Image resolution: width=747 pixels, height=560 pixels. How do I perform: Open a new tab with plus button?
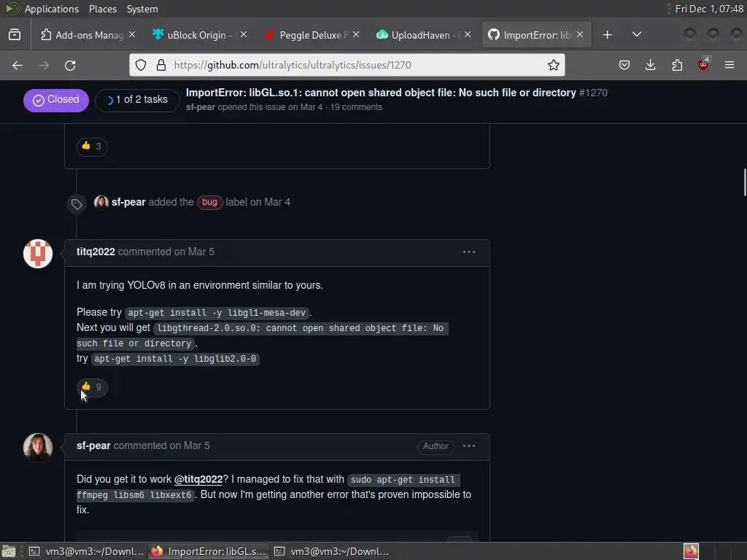tap(607, 35)
